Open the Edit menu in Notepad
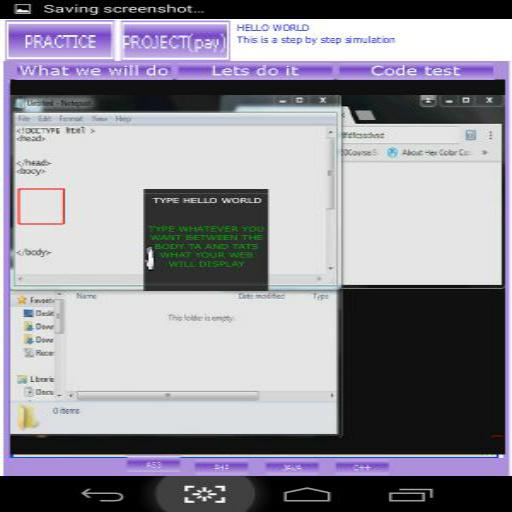The width and height of the screenshot is (512, 512). 44,119
